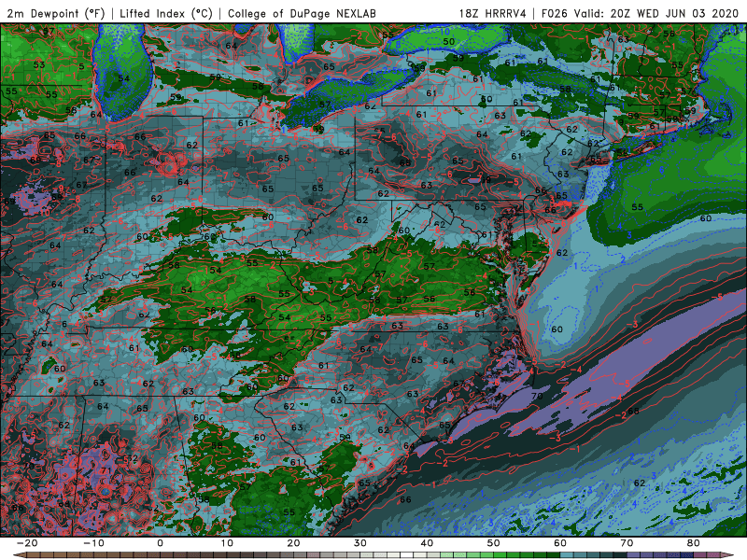The width and height of the screenshot is (747, 560).
Task: Click the 30 colorbar label
Action: (x=360, y=543)
